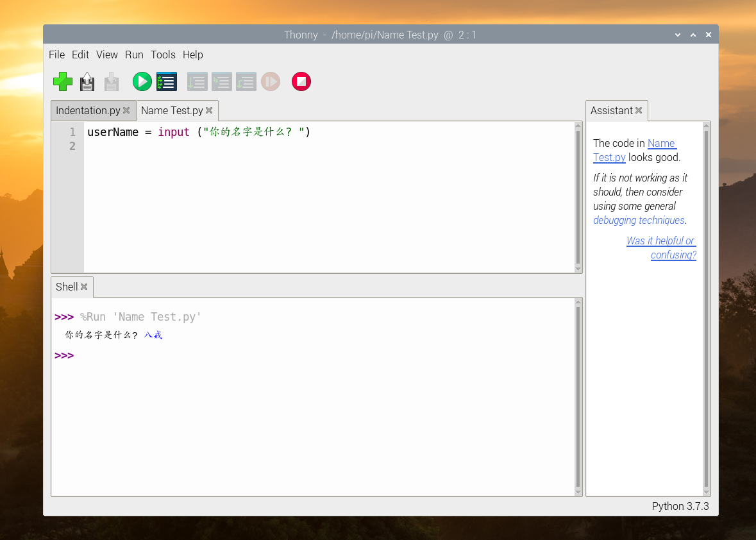Open the Help menu
The height and width of the screenshot is (540, 756).
[193, 55]
